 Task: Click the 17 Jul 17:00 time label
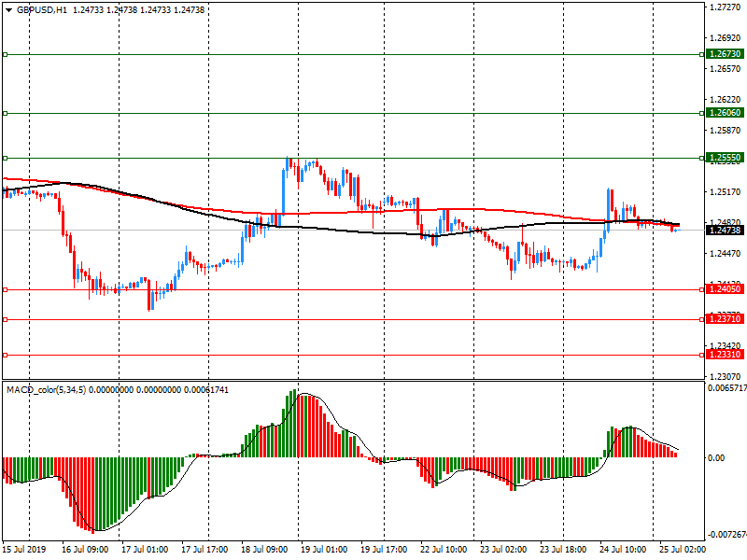click(204, 550)
